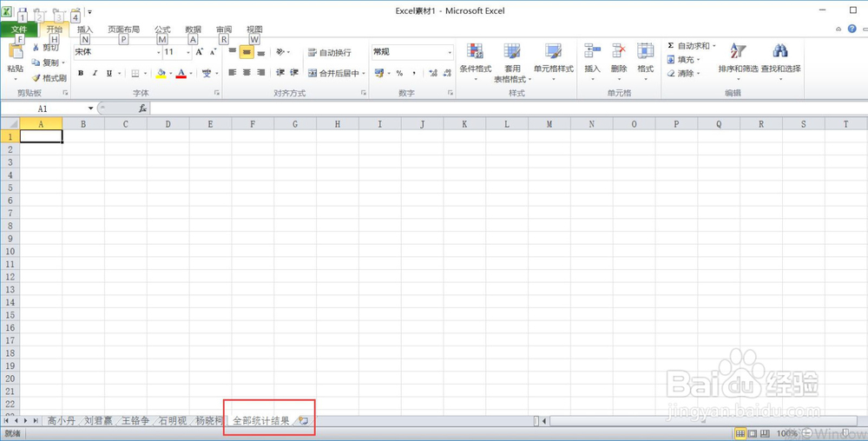The image size is (868, 441).
Task: Switch to Page Layout view button
Action: click(x=753, y=433)
